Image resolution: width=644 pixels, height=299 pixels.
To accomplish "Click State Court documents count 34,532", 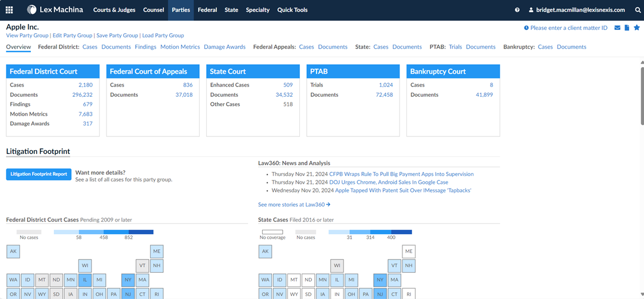I will 284,95.
